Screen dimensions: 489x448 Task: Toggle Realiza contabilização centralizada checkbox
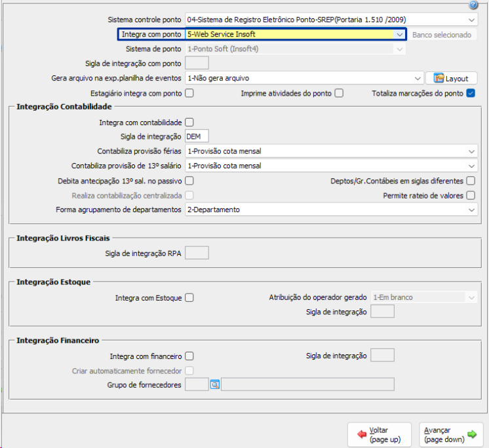pos(189,195)
